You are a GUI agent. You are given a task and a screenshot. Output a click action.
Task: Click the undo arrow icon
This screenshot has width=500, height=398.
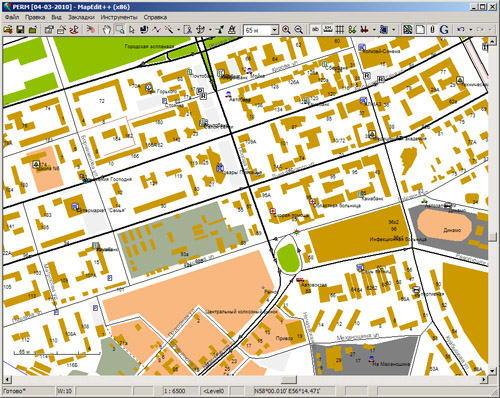[461, 30]
